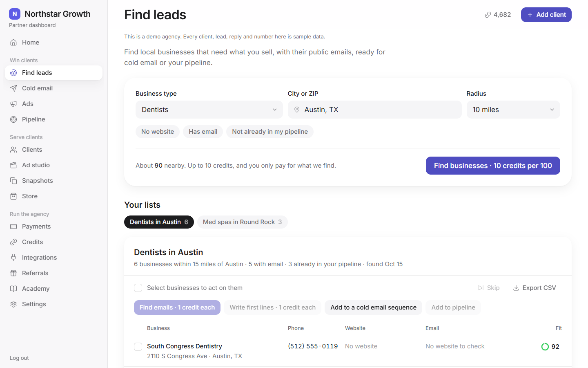
Task: Select the Dentists in Austin list tab
Action: pyautogui.click(x=159, y=222)
